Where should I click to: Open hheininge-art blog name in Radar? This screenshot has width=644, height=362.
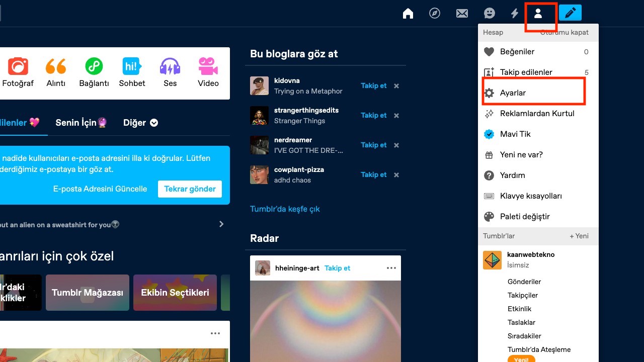297,268
